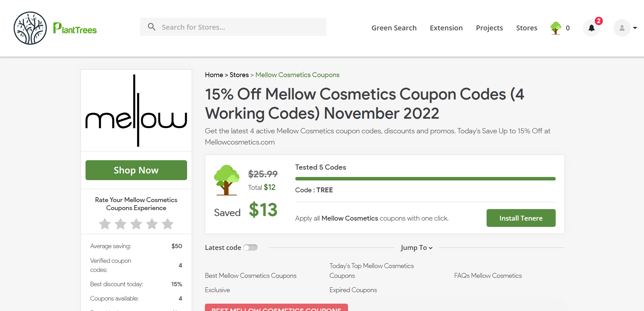Click the Shop Now button
The width and height of the screenshot is (644, 311).
click(x=136, y=170)
